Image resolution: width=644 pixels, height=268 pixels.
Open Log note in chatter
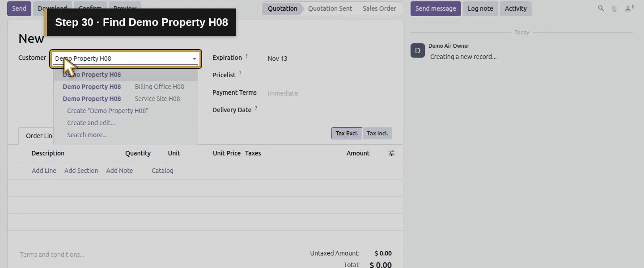(x=480, y=8)
